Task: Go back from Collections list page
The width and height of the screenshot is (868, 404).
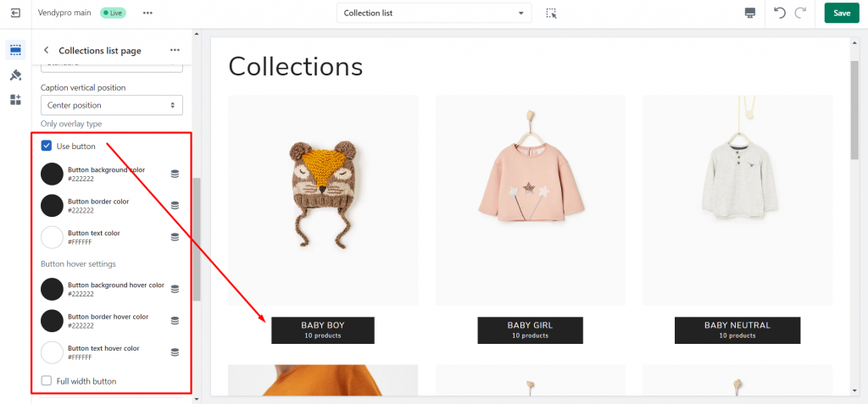Action: click(46, 50)
